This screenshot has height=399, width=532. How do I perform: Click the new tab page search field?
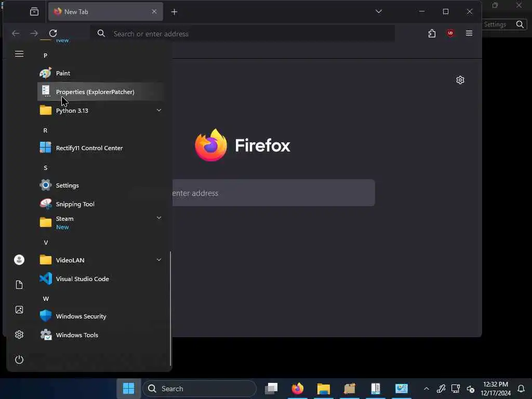tap(273, 193)
